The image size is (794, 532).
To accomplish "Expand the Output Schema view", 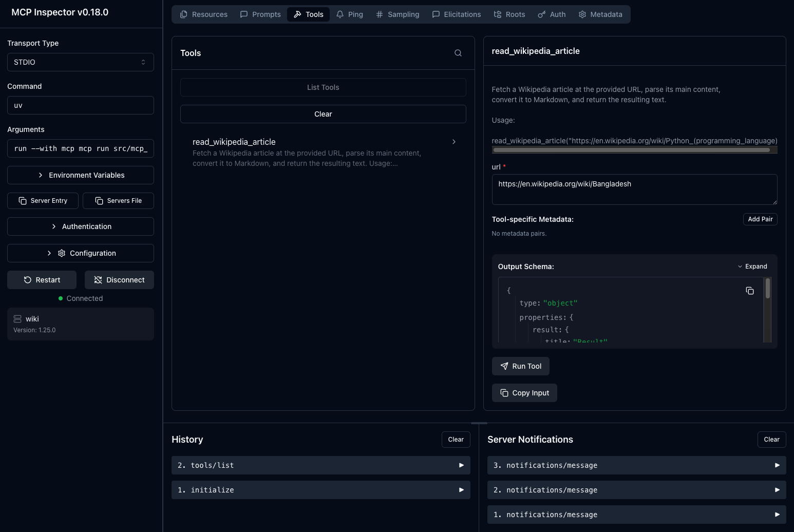I will point(752,266).
